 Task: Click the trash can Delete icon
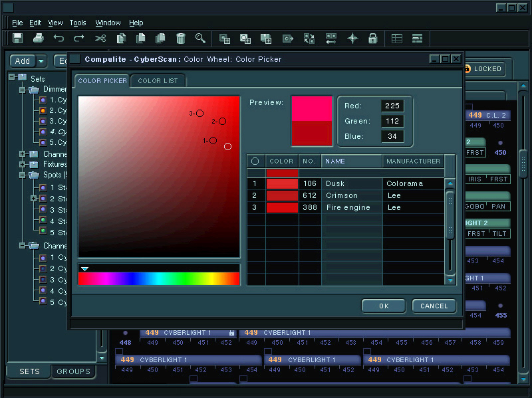click(181, 39)
